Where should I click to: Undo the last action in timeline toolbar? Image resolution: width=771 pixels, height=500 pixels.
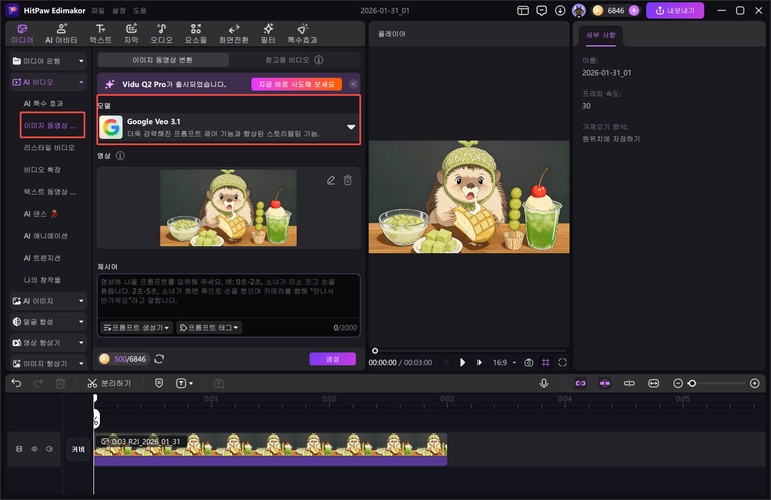16,383
